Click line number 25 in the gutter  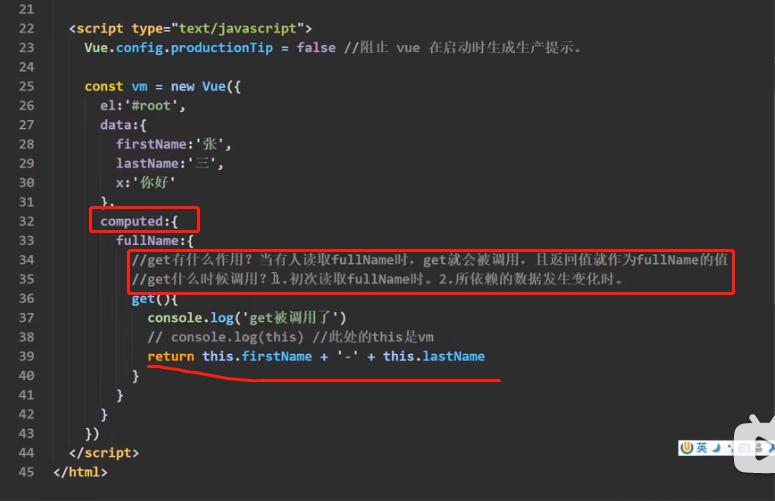click(26, 86)
